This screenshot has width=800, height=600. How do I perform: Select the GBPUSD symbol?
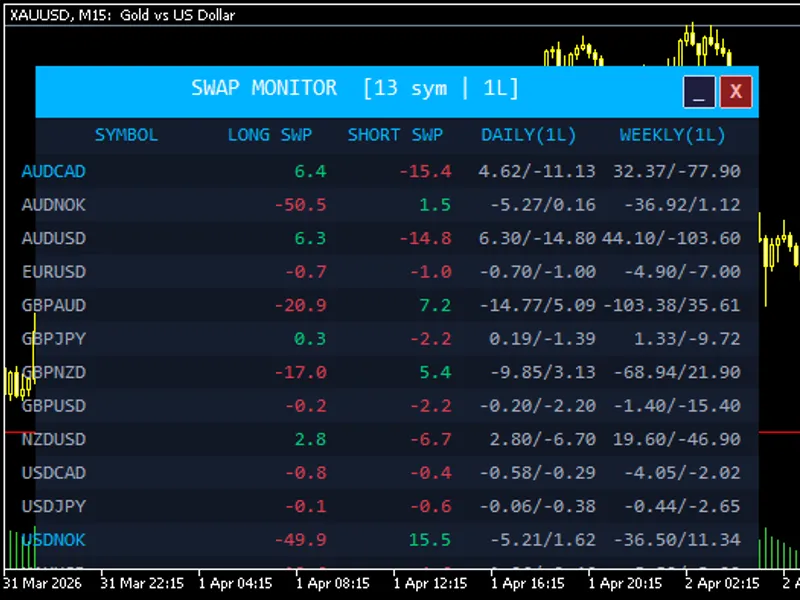pyautogui.click(x=54, y=406)
